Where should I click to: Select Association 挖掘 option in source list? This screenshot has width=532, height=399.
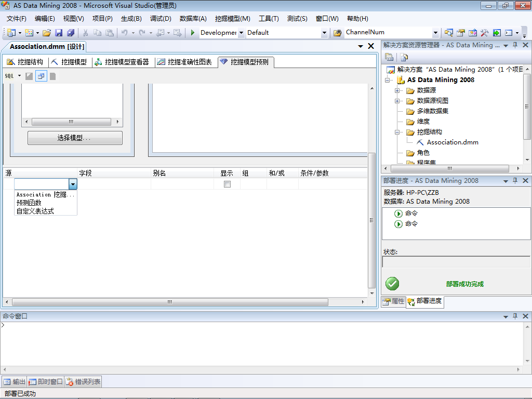[x=46, y=194]
